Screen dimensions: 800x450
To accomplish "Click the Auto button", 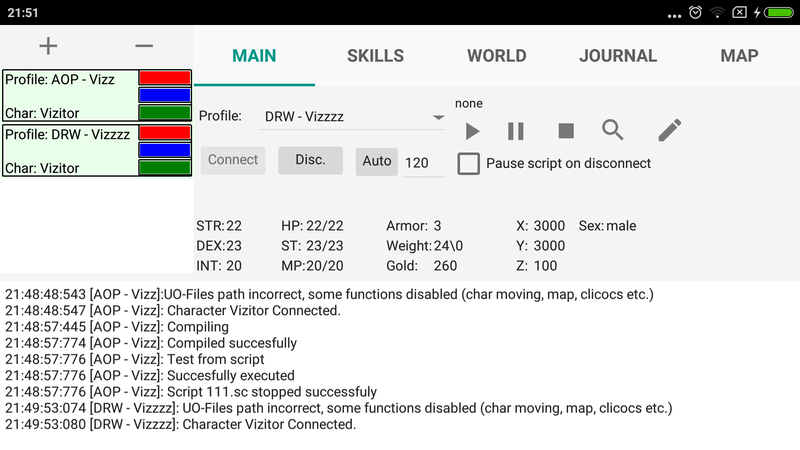I will coord(377,161).
